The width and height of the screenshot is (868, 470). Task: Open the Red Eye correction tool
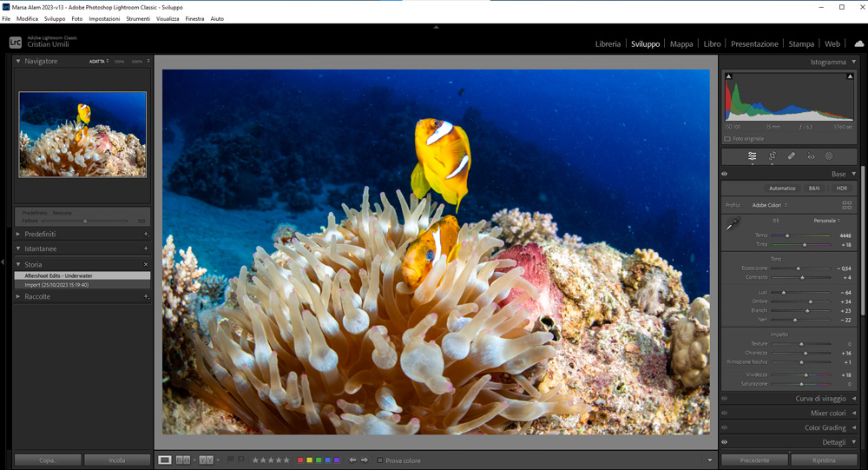pos(811,156)
